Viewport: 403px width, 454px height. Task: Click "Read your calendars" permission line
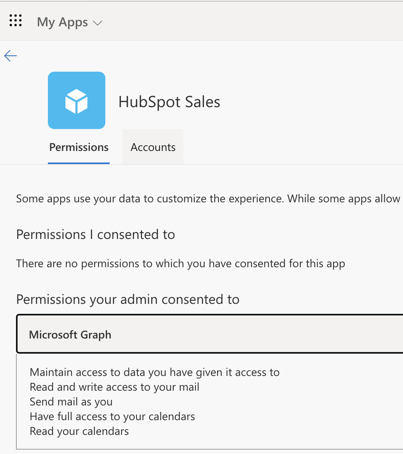pyautogui.click(x=79, y=431)
